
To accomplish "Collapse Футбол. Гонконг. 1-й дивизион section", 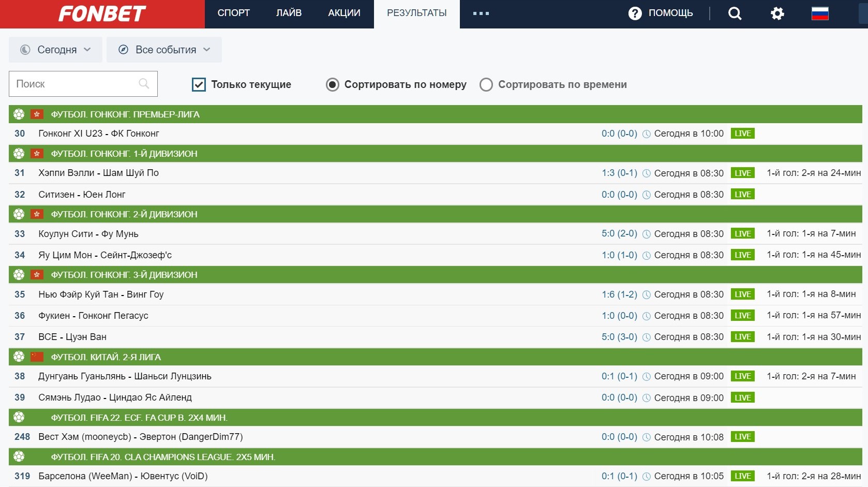I will 436,153.
